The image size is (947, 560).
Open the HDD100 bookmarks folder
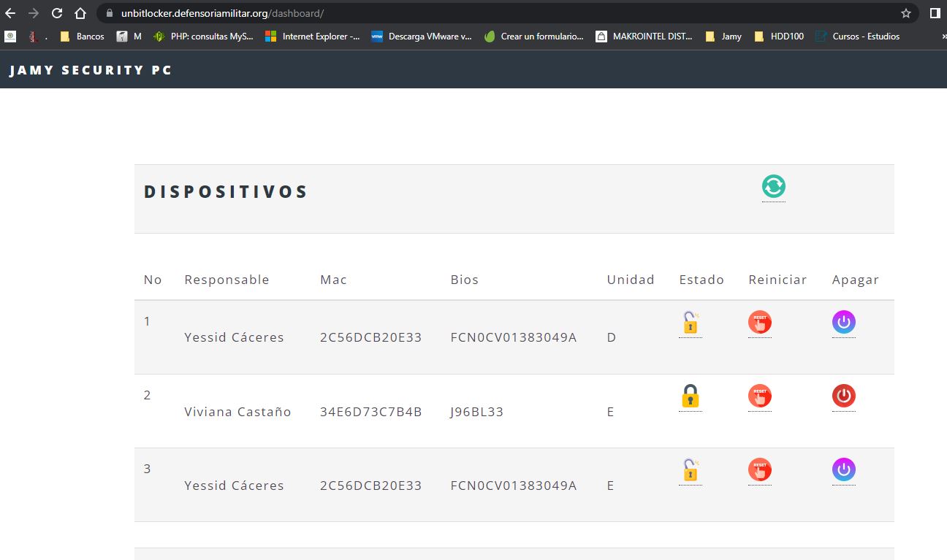(x=779, y=37)
